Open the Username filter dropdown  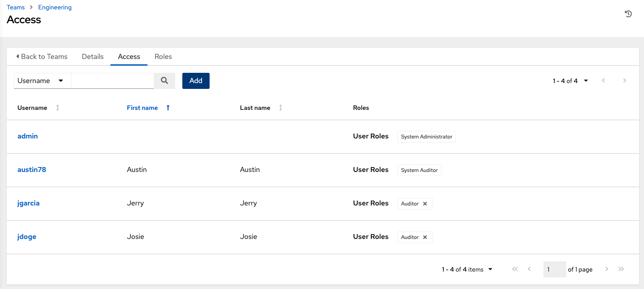(42, 80)
